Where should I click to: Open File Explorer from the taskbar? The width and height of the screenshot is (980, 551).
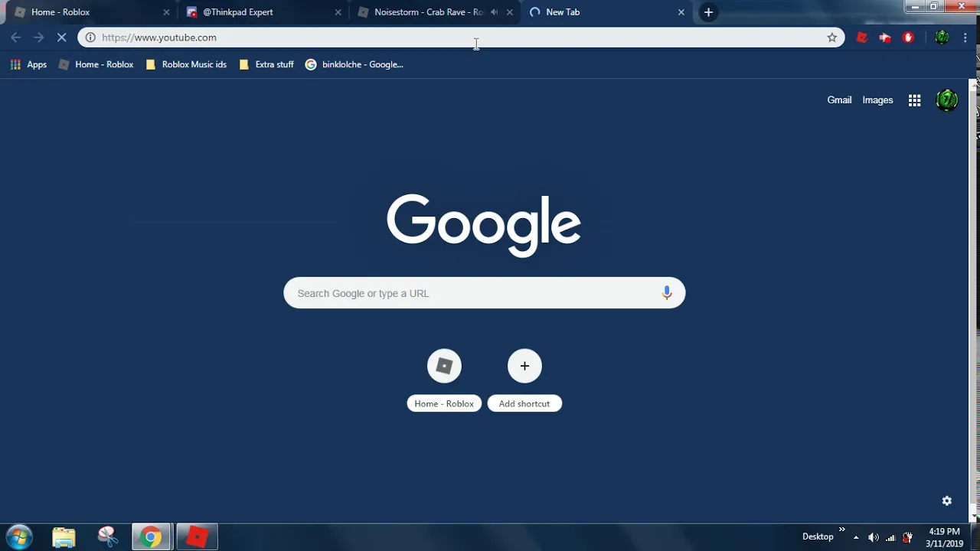64,537
